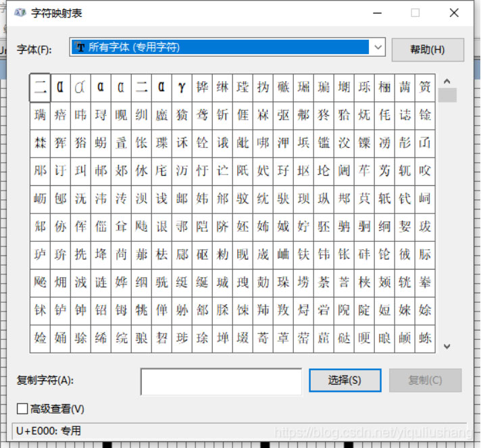Viewport: 481px width, 448px height.
Task: Click the character grid scrollbar up arrow
Action: pyautogui.click(x=447, y=82)
